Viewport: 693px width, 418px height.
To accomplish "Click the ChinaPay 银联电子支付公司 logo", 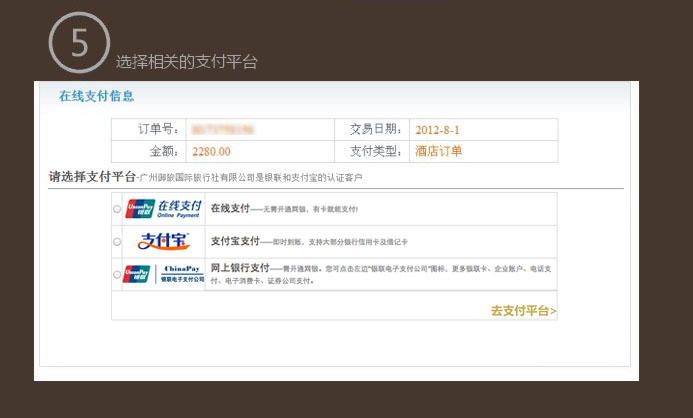I will click(163, 274).
